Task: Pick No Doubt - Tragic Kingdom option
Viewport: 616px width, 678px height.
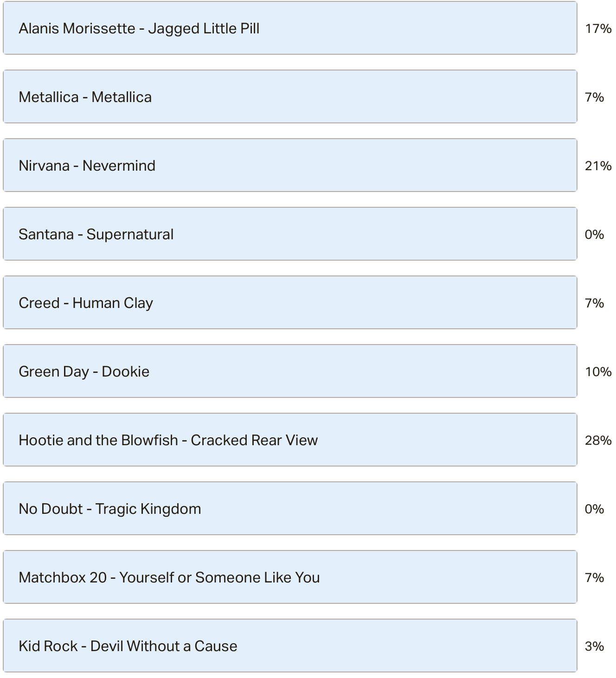Action: (290, 509)
